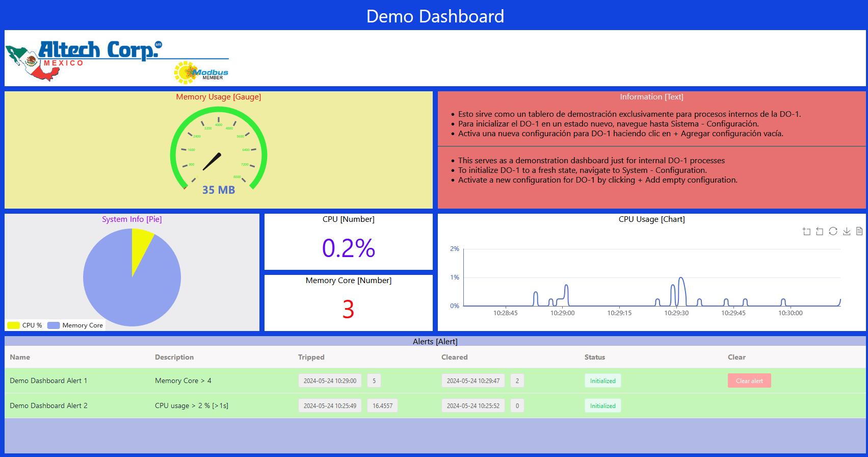
Task: Click the Altech Corp. Mexico logo
Action: click(84, 59)
